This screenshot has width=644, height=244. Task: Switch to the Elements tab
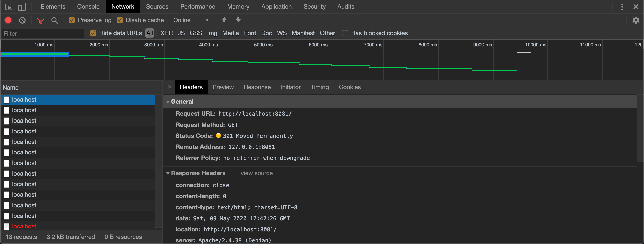[53, 7]
